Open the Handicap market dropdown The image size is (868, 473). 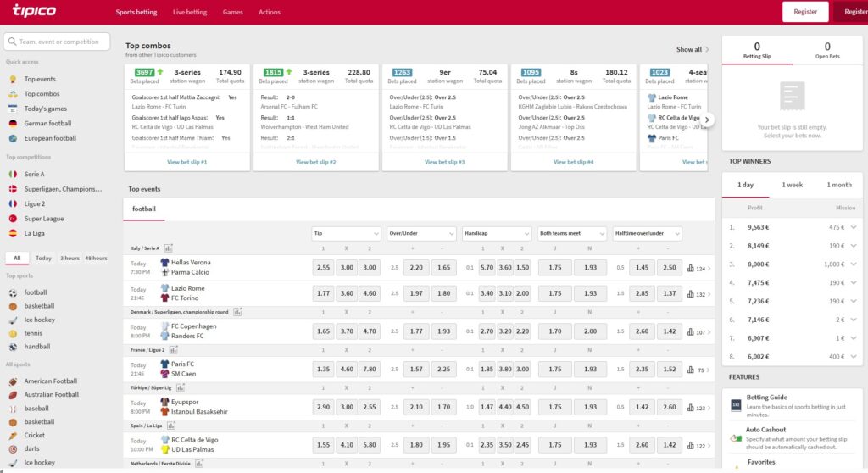coord(497,233)
